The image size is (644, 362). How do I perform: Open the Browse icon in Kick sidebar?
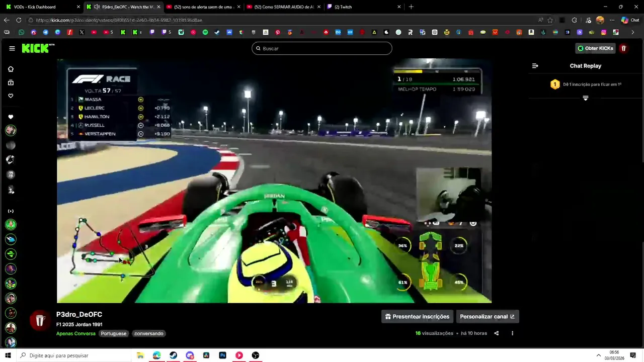pos(11,82)
